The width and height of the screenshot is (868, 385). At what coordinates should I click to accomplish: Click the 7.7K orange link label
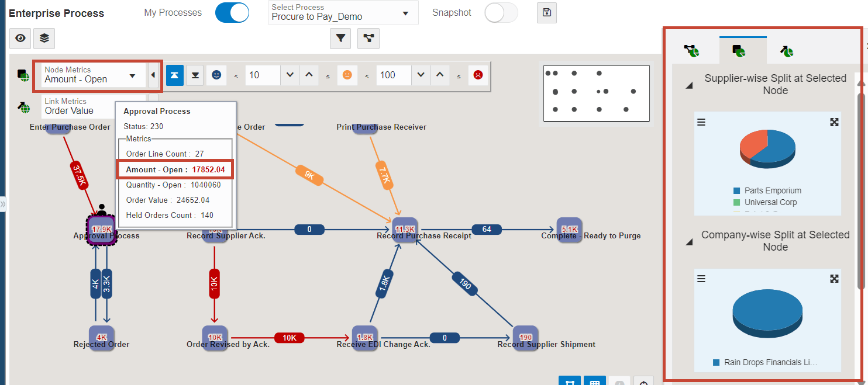point(384,174)
